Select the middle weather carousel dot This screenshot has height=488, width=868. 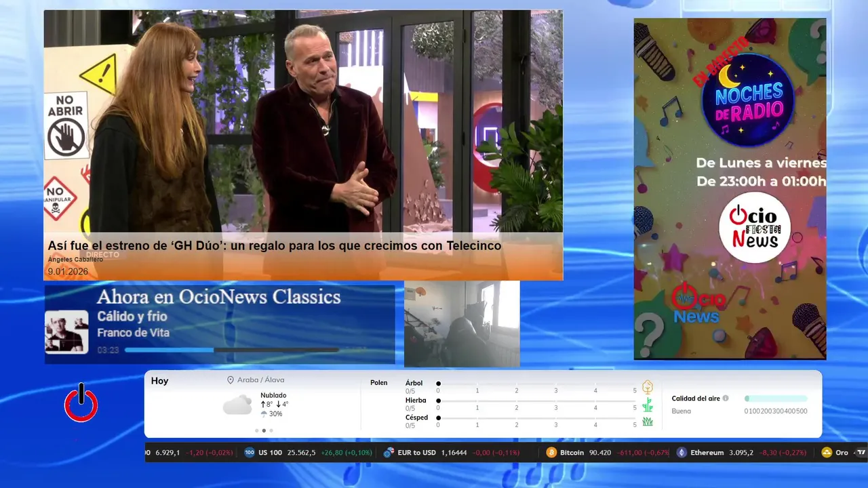[x=264, y=430]
